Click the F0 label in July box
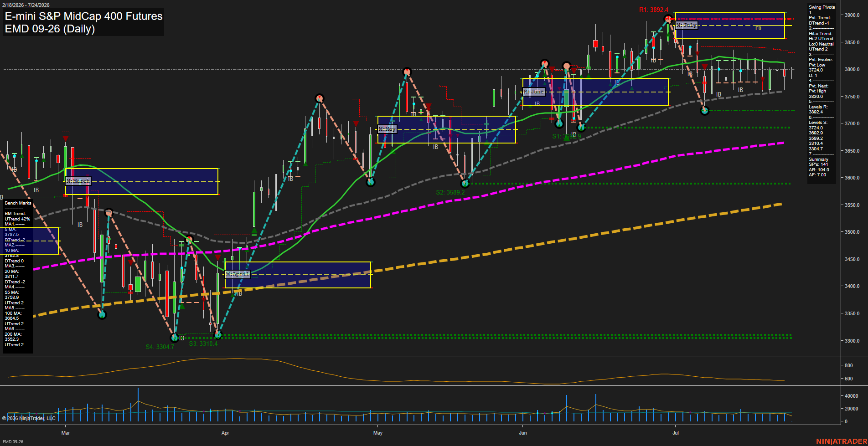868x446 pixels. point(758,28)
